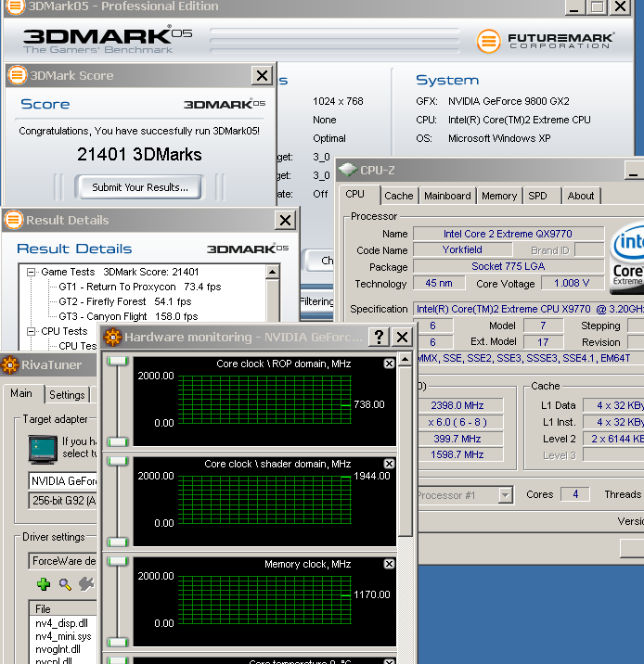
Task: Close the Core clock shader domain graph
Action: tap(389, 464)
